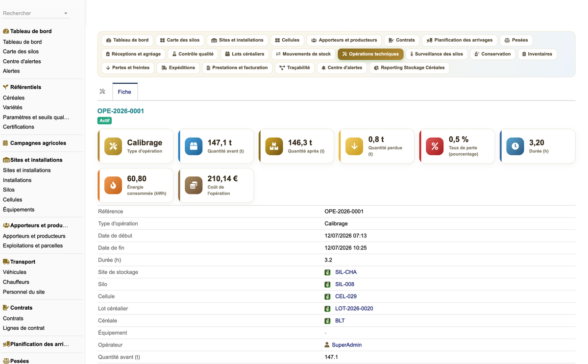Open the Fiche tab
Viewport: 588px width, 364px height.
pyautogui.click(x=124, y=92)
